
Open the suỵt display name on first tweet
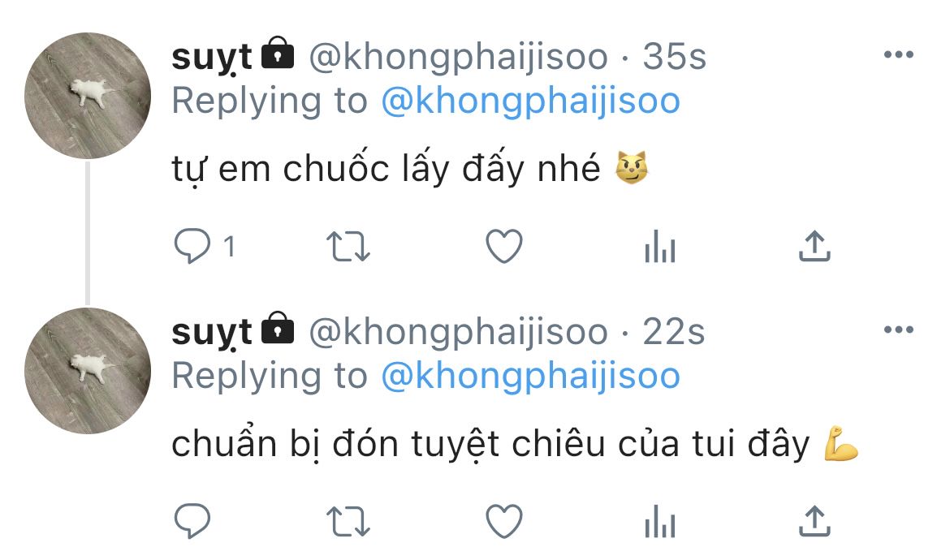211,58
